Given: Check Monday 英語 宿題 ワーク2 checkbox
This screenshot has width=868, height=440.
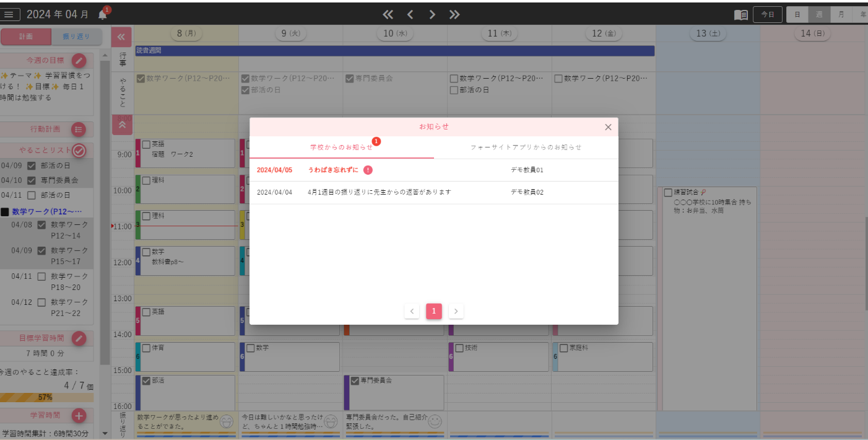Looking at the screenshot, I should pos(147,144).
